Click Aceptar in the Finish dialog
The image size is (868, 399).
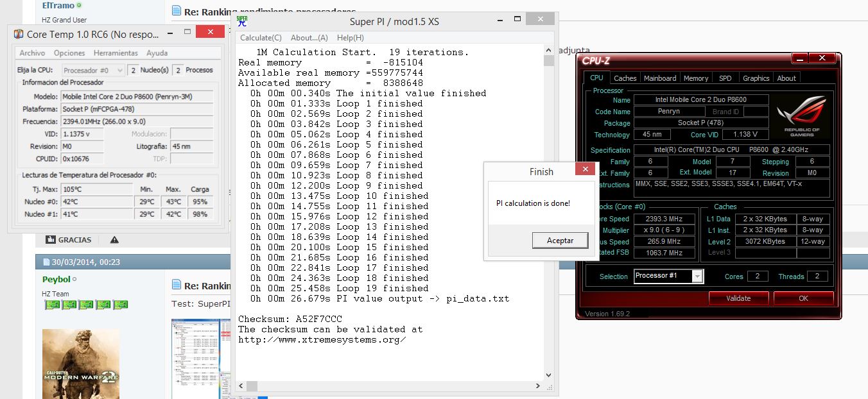pyautogui.click(x=560, y=241)
